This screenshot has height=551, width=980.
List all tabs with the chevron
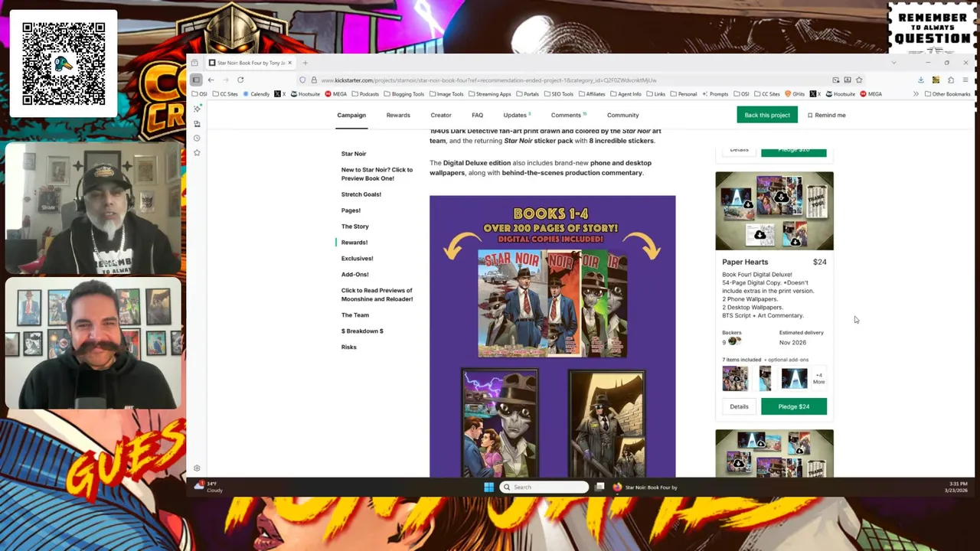pos(893,63)
